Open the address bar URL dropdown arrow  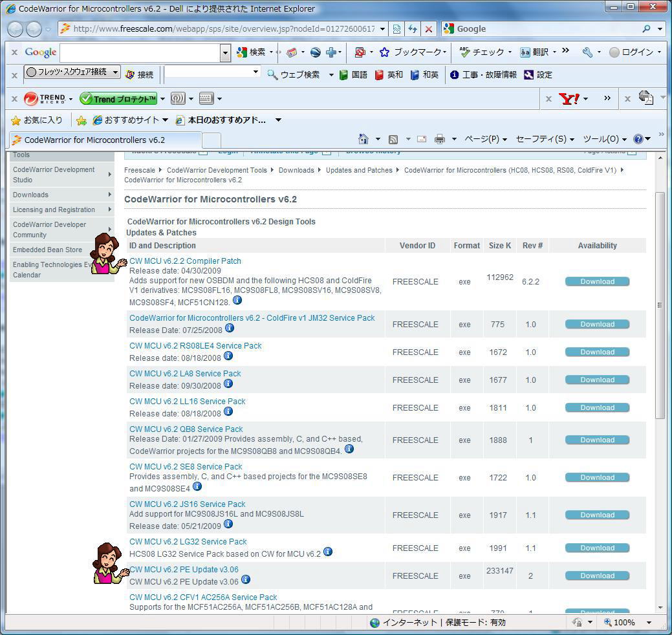[x=383, y=29]
